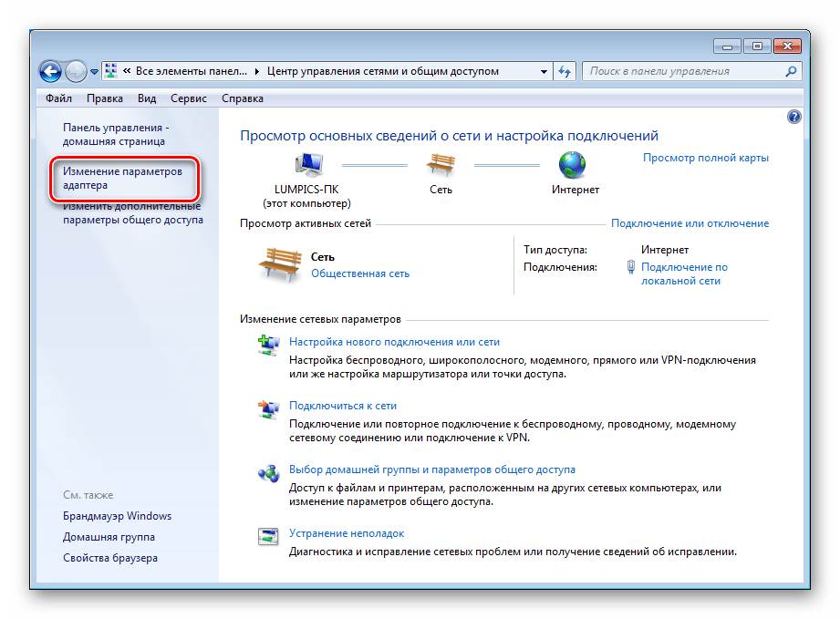Minimize the window

point(727,46)
